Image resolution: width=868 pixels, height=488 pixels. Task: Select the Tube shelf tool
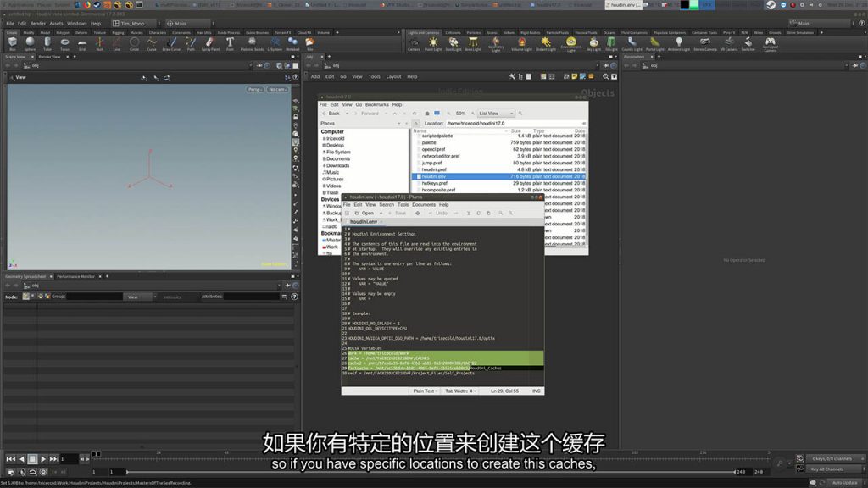click(x=47, y=43)
